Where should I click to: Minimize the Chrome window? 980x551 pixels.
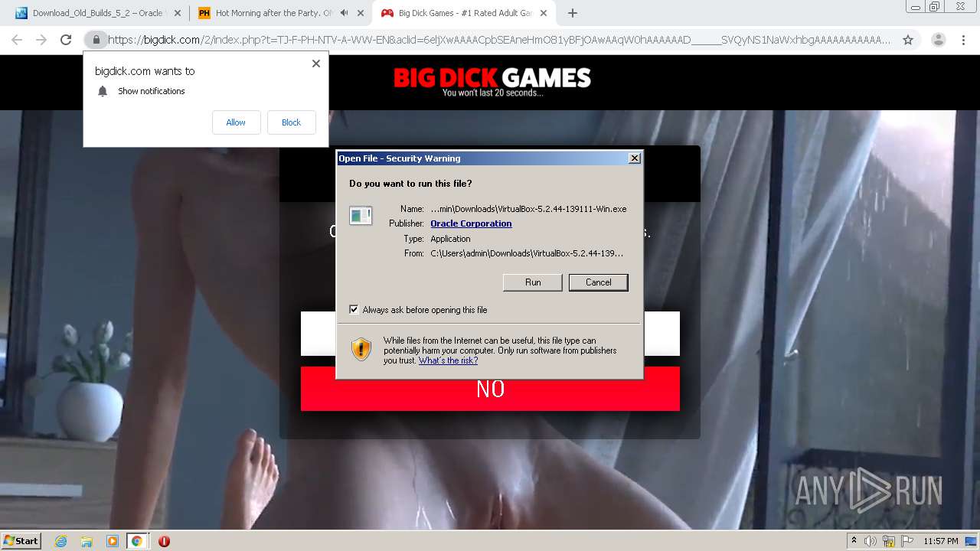(x=916, y=6)
